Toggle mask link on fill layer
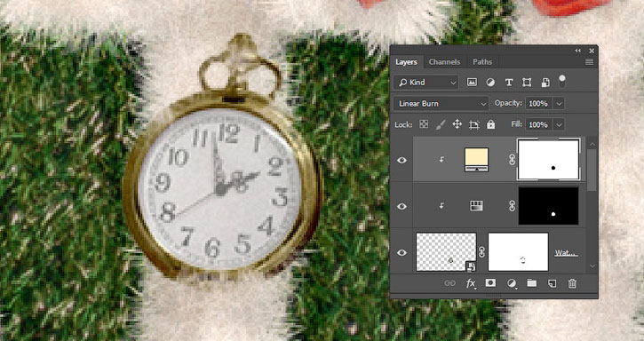 (513, 160)
